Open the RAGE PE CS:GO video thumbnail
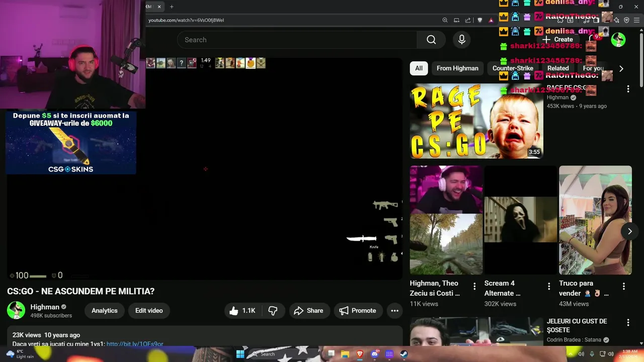 coord(476,121)
